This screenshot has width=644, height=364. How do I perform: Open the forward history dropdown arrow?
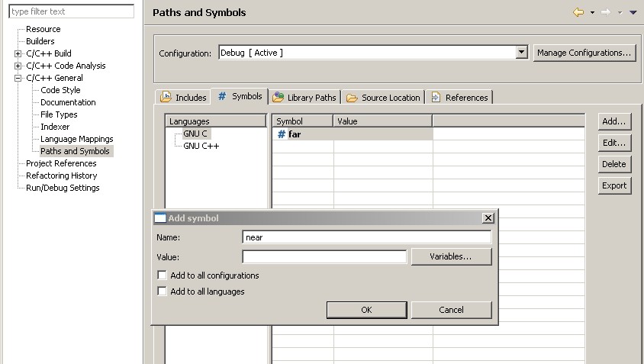pos(620,13)
